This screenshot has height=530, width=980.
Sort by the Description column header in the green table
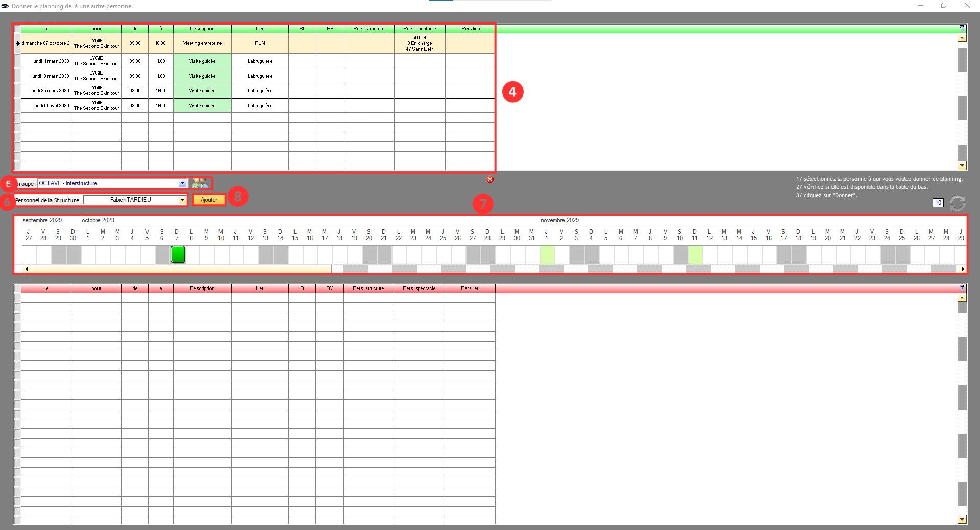pyautogui.click(x=202, y=29)
